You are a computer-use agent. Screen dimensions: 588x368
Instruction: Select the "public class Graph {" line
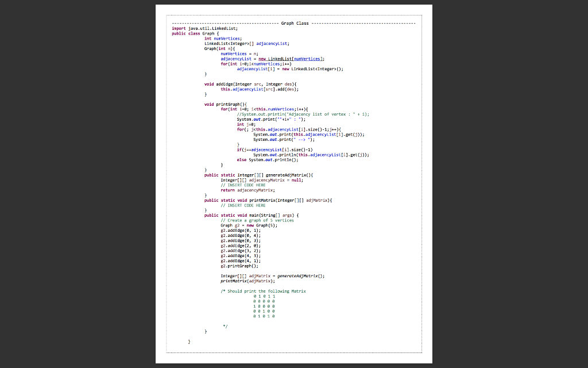pyautogui.click(x=195, y=33)
